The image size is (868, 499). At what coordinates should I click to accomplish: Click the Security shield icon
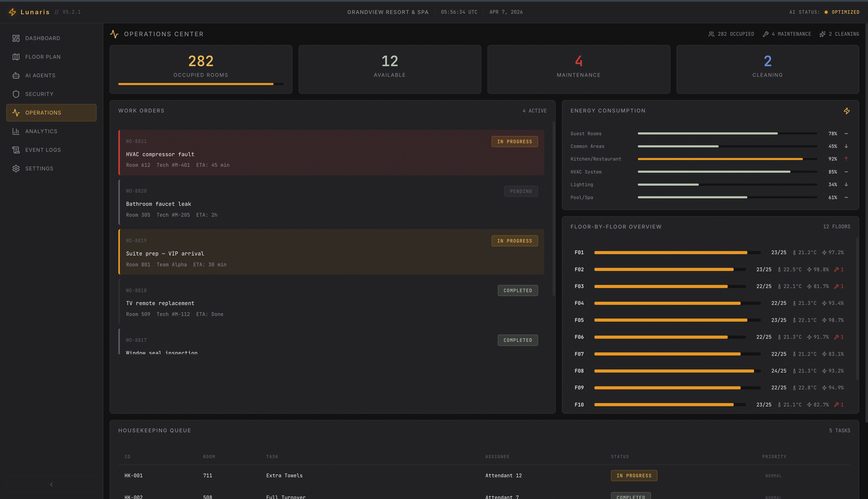point(16,94)
